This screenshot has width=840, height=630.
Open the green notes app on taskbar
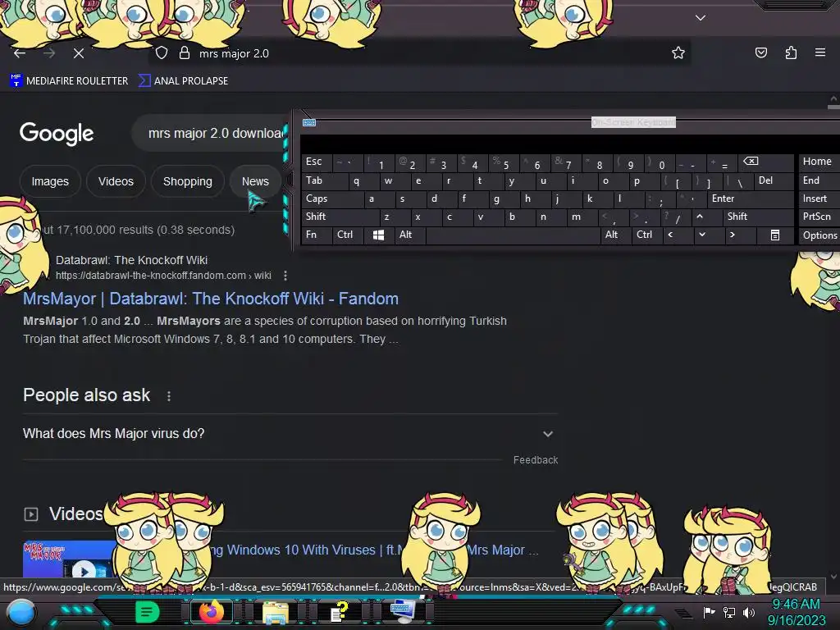[147, 612]
